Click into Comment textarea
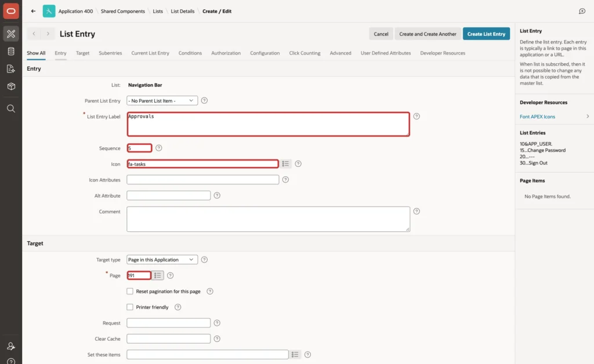The width and height of the screenshot is (594, 364). click(268, 219)
